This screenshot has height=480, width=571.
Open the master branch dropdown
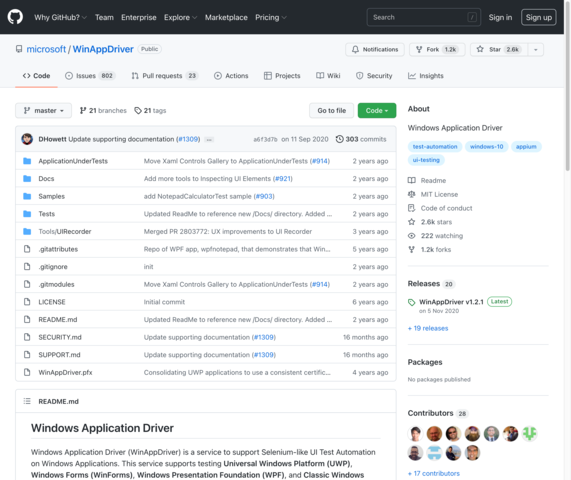point(43,110)
